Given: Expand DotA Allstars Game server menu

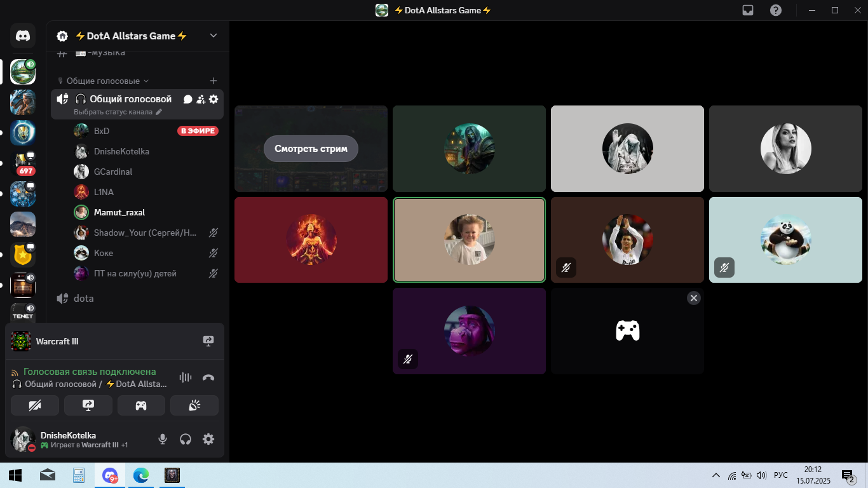Looking at the screenshot, I should click(214, 36).
